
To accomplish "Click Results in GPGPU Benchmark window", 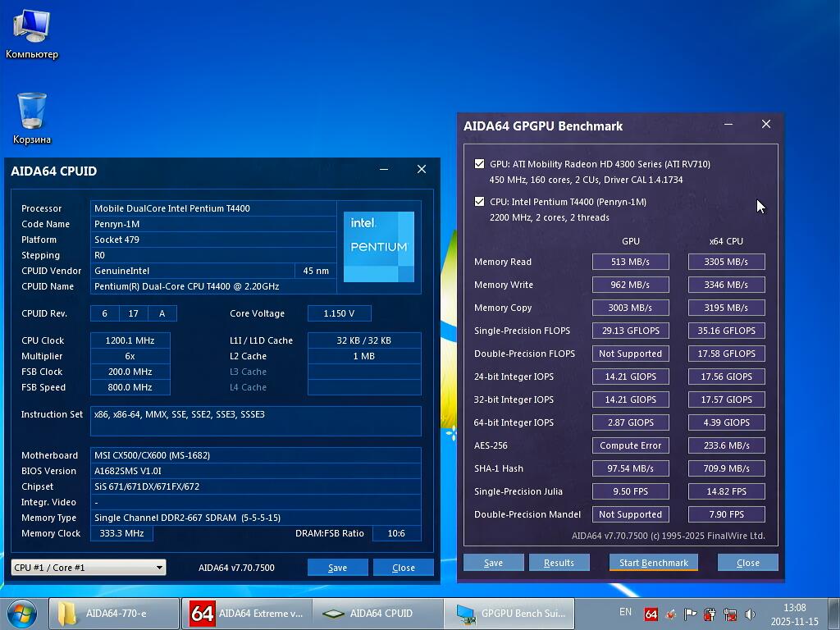I will pos(559,563).
